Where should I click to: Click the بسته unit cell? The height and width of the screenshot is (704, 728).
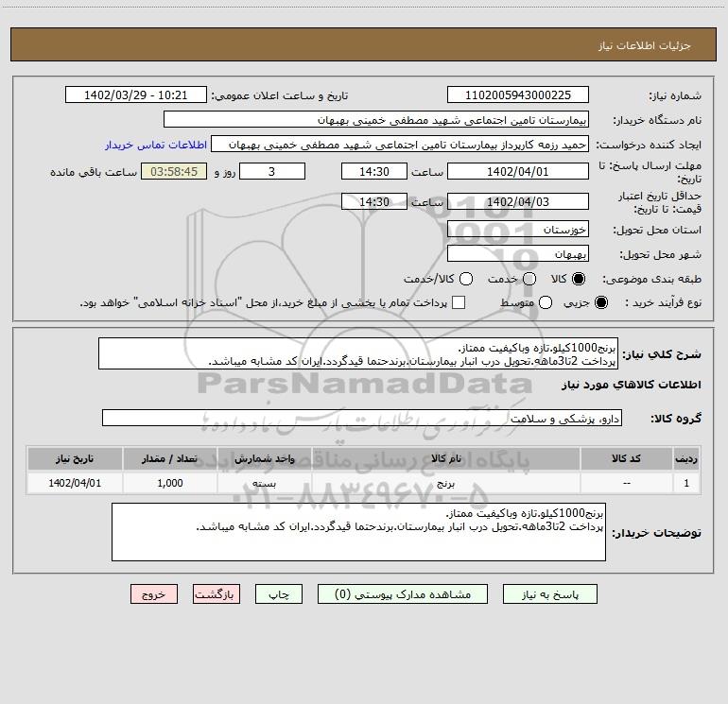click(x=264, y=483)
